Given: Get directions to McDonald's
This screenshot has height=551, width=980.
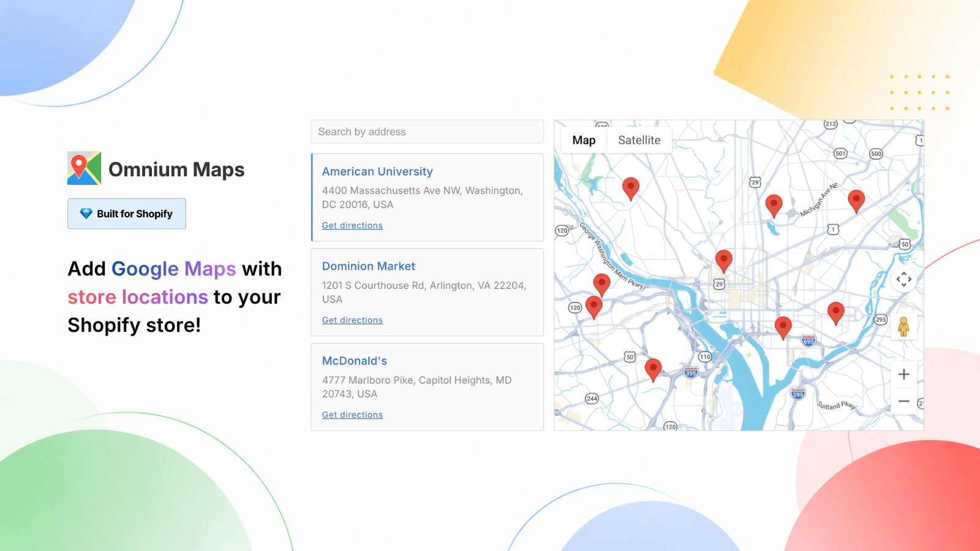Looking at the screenshot, I should pyautogui.click(x=352, y=415).
